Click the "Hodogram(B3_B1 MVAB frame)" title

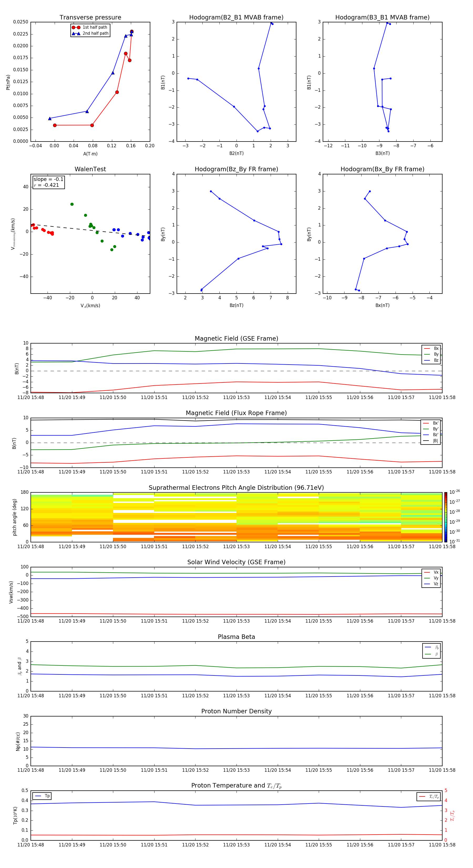pos(382,18)
